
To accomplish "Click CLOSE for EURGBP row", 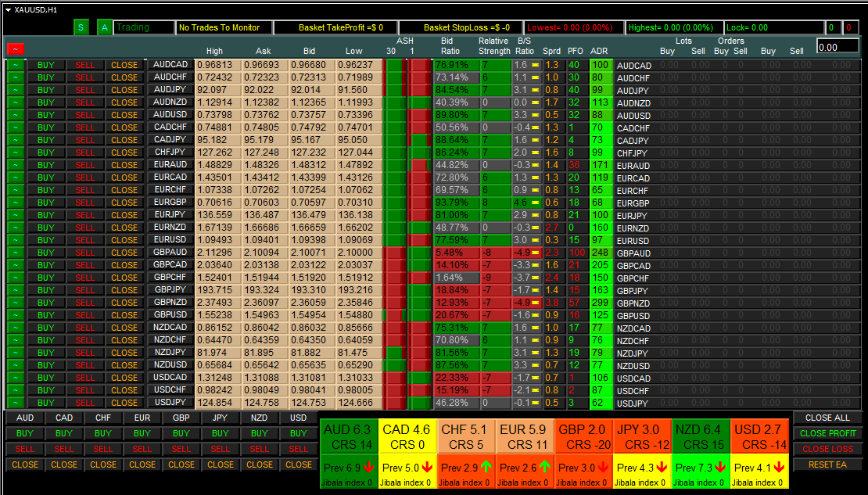I will (x=124, y=202).
